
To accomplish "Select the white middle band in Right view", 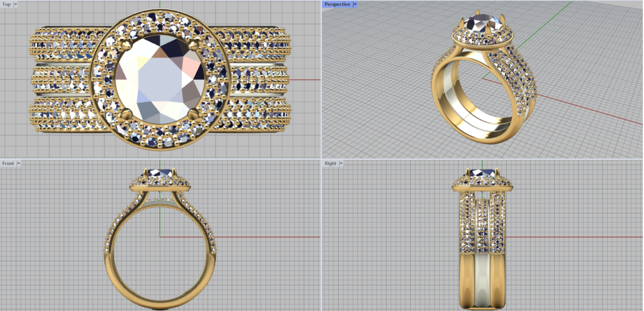I will click(x=482, y=277).
